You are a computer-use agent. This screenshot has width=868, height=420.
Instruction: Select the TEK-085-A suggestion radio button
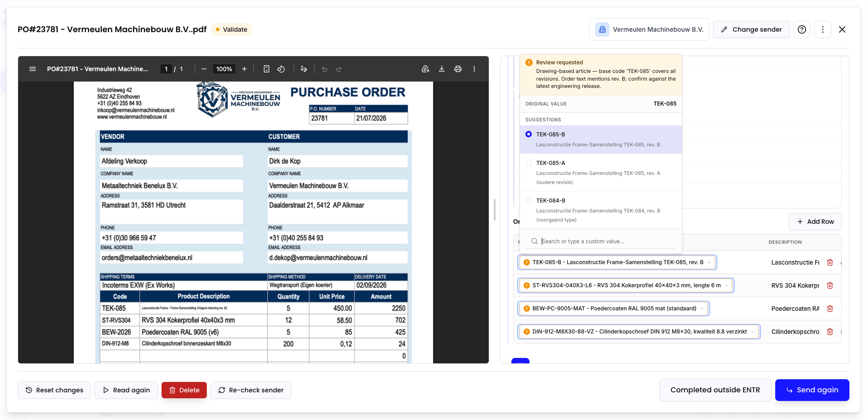[x=529, y=163]
